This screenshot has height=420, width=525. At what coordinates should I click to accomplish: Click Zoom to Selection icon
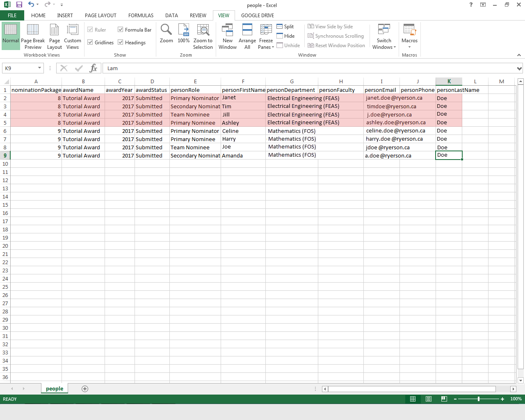pyautogui.click(x=203, y=30)
